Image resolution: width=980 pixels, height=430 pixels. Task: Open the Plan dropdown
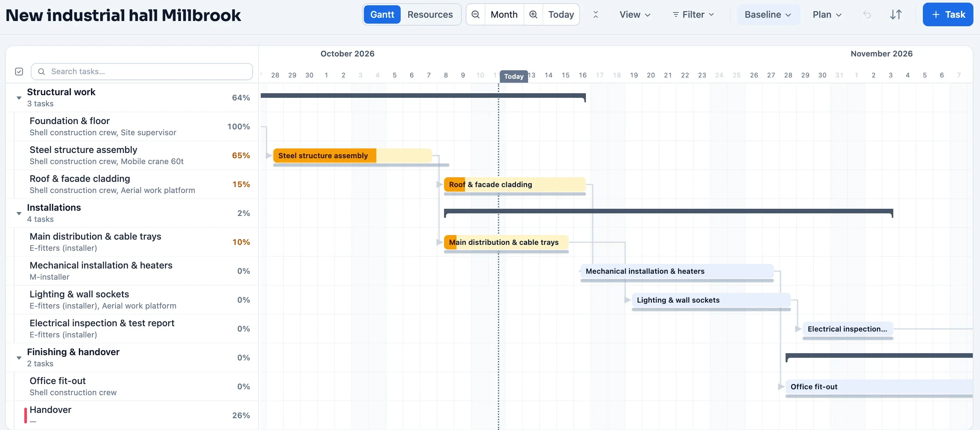[x=827, y=14]
